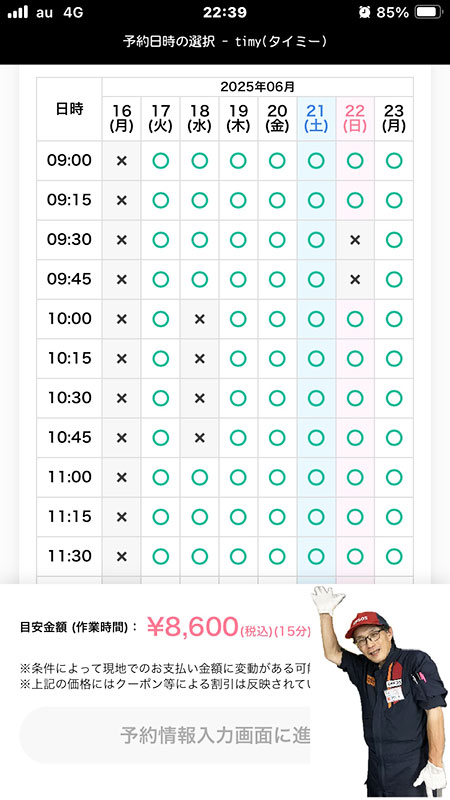Select the 10:00 slot on 22 (日)
450x800 pixels.
click(x=355, y=319)
